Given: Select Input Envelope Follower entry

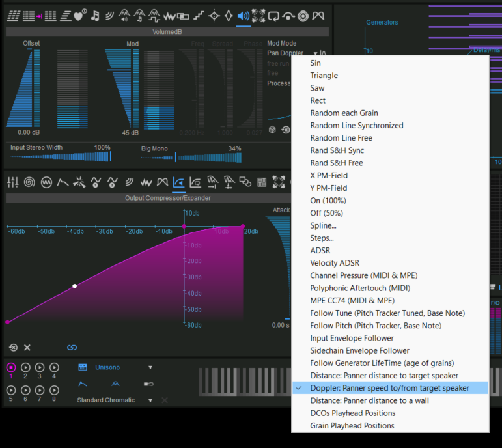Looking at the screenshot, I should coord(390,338).
